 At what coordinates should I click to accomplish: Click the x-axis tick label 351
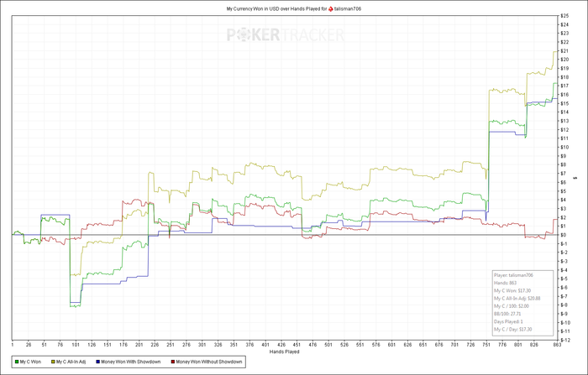(234, 345)
